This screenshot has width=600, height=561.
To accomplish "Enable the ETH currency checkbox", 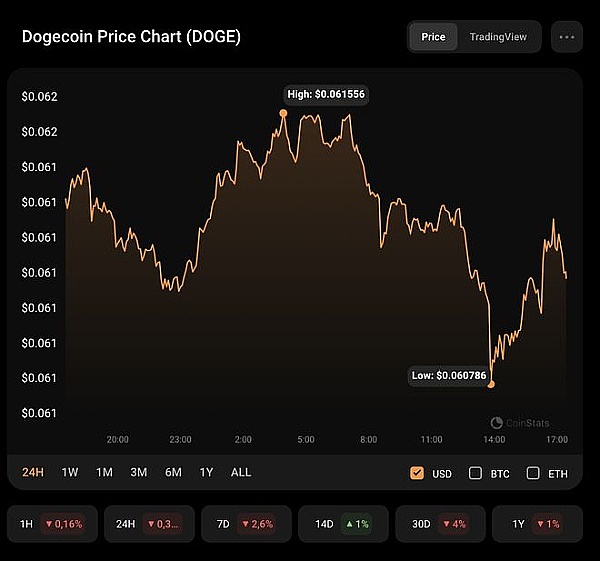I will 533,473.
